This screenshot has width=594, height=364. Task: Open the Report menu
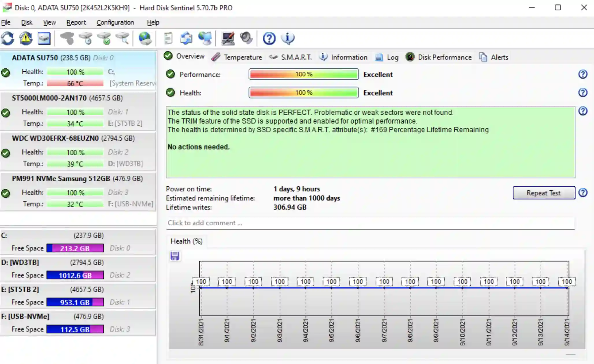(x=76, y=22)
